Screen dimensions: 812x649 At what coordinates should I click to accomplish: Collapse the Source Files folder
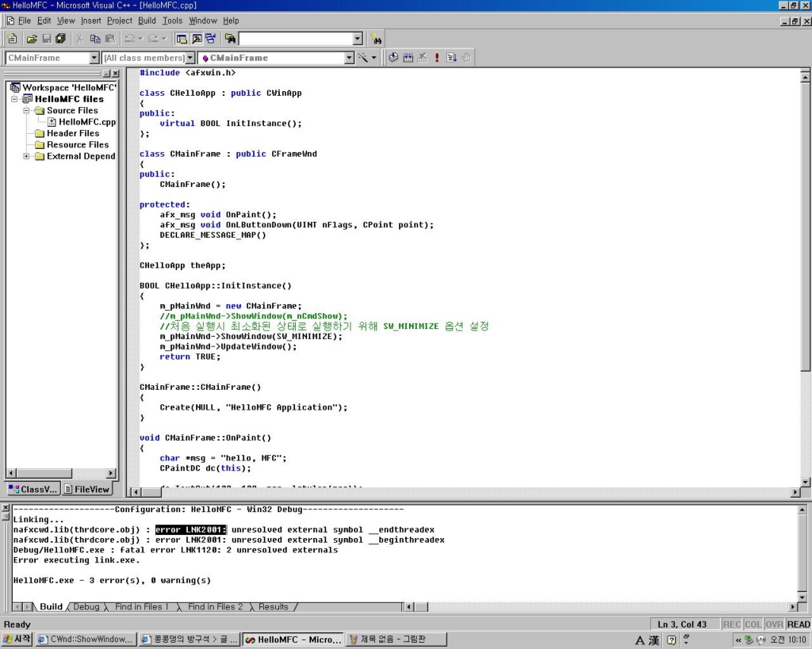[26, 110]
